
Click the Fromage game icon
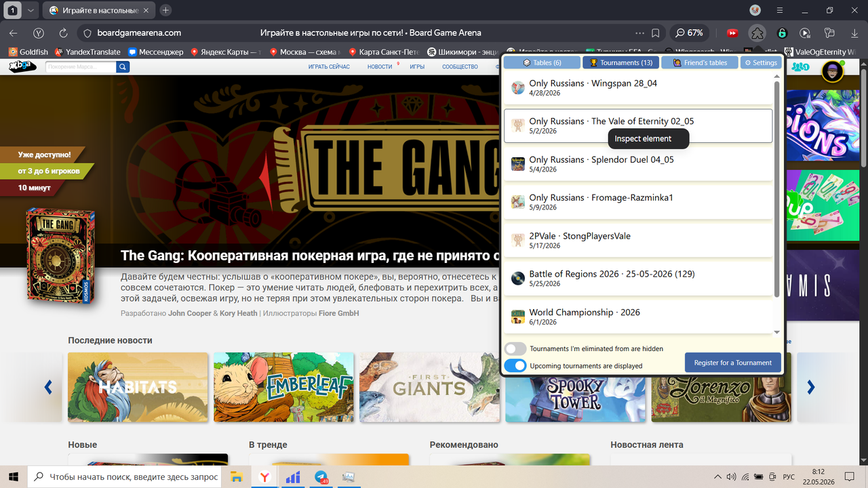(518, 202)
